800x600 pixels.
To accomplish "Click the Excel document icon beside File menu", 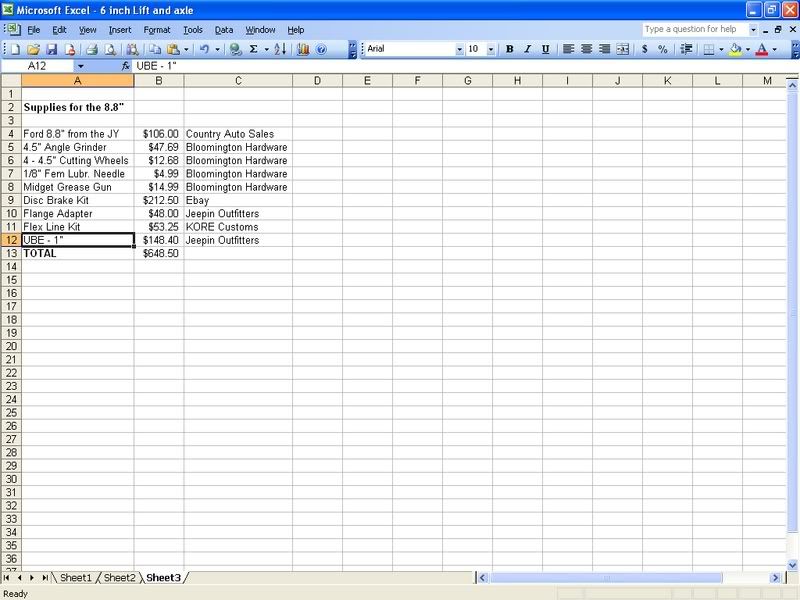I will click(x=14, y=30).
